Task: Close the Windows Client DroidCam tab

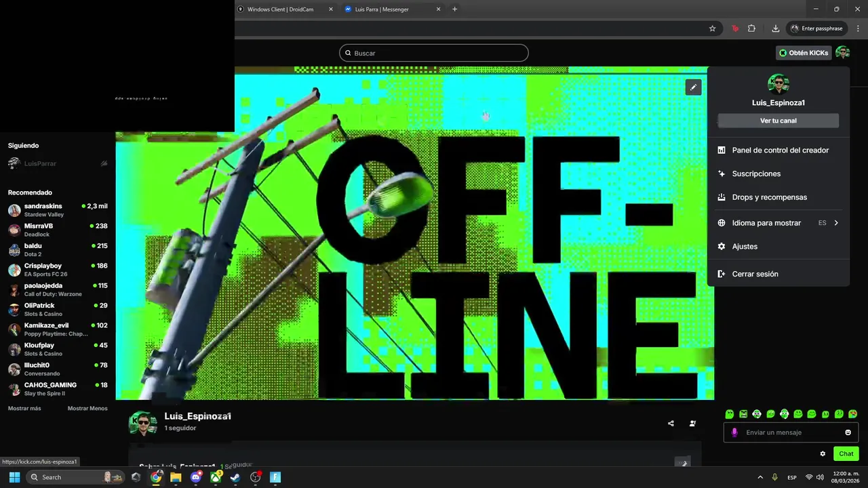Action: tap(331, 9)
